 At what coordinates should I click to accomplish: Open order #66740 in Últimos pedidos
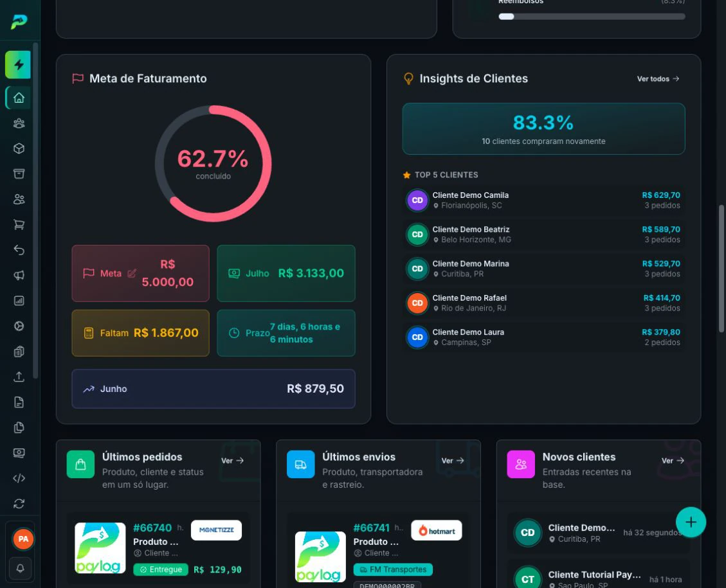pyautogui.click(x=152, y=528)
